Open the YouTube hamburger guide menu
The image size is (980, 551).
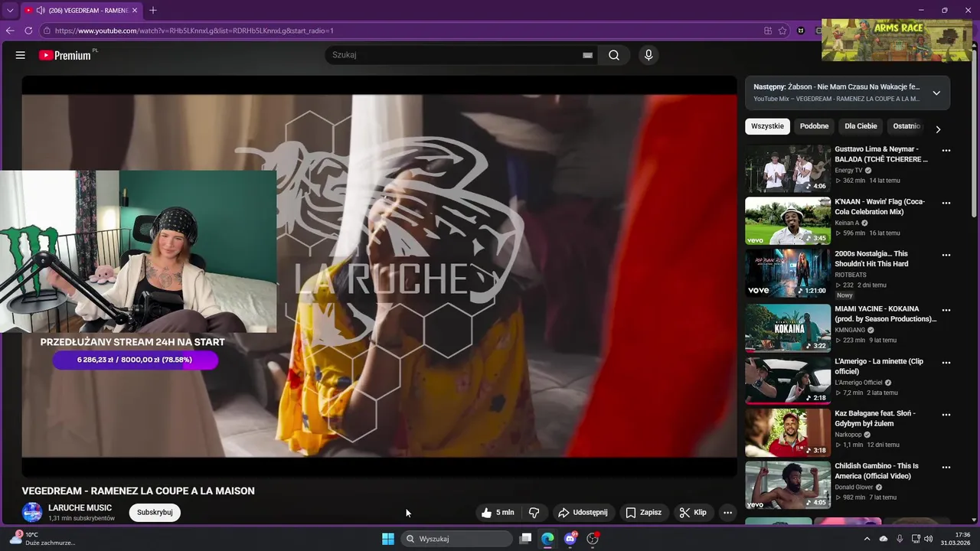[x=21, y=55]
